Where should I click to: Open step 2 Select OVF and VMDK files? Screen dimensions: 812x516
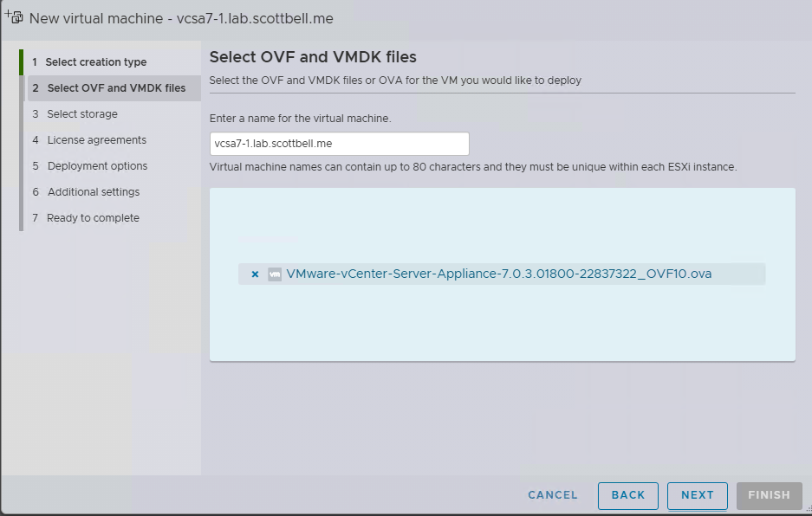(x=116, y=88)
